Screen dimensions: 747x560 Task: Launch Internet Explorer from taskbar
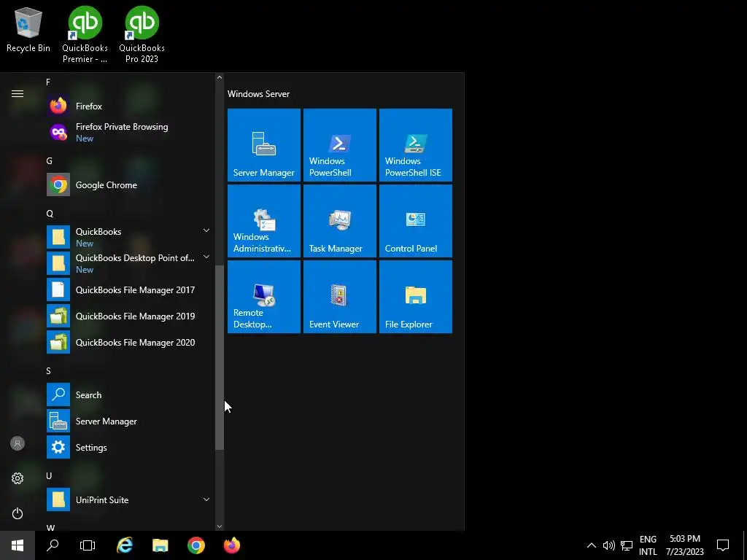click(125, 545)
